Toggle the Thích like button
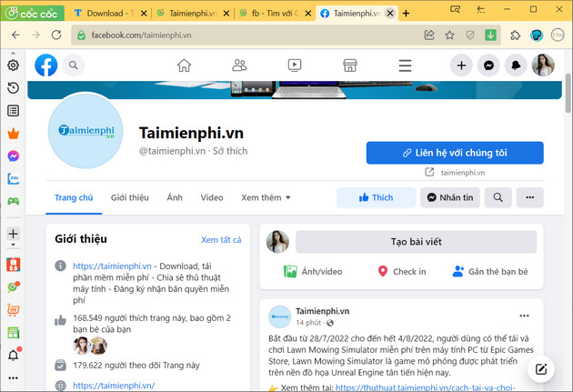 click(376, 197)
